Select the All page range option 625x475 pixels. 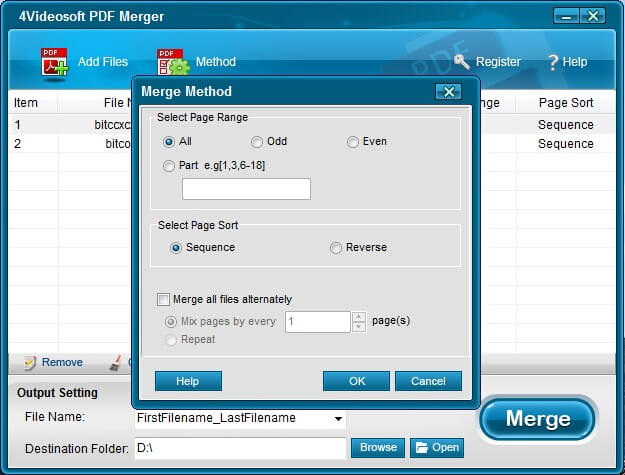click(x=169, y=142)
